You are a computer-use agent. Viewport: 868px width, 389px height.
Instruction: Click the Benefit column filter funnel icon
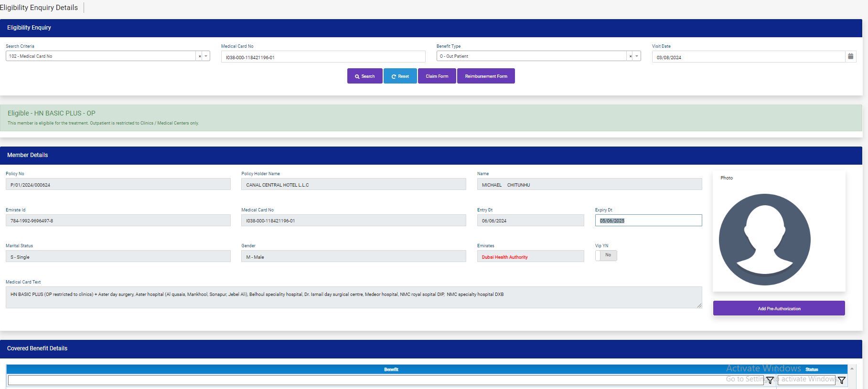point(770,380)
